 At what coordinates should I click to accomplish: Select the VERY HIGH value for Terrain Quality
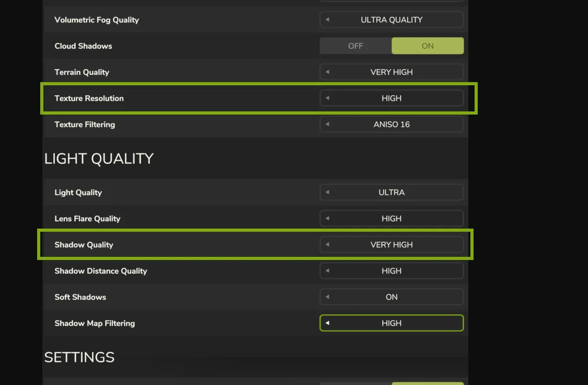pos(391,72)
